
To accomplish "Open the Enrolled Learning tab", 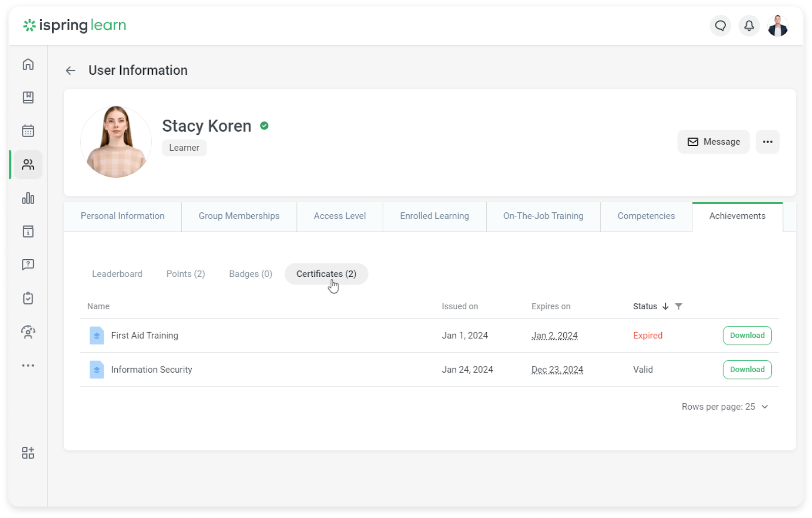I will tap(434, 216).
